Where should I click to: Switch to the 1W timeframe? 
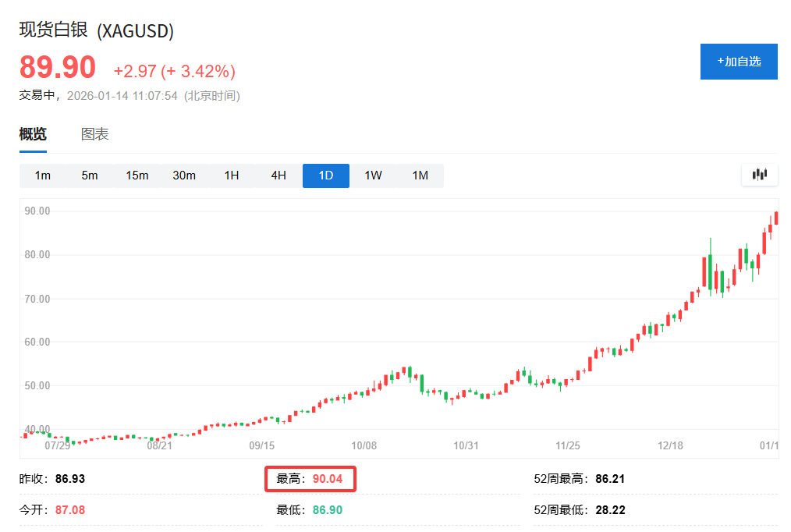click(373, 175)
